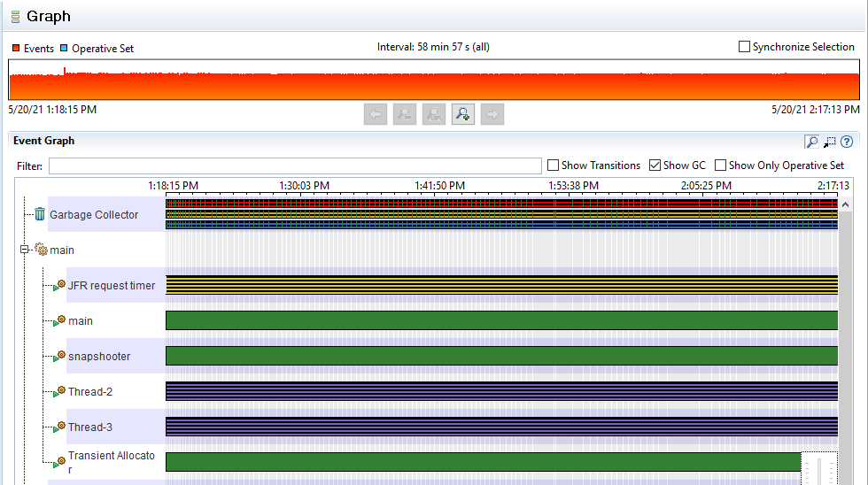This screenshot has width=868, height=485.
Task: Click the zoom out magnifier button
Action: [405, 114]
